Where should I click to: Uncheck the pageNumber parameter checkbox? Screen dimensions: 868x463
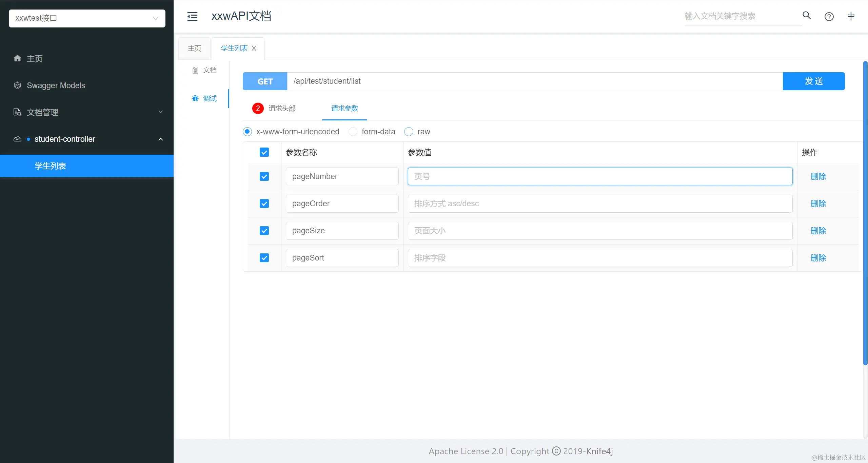(264, 176)
